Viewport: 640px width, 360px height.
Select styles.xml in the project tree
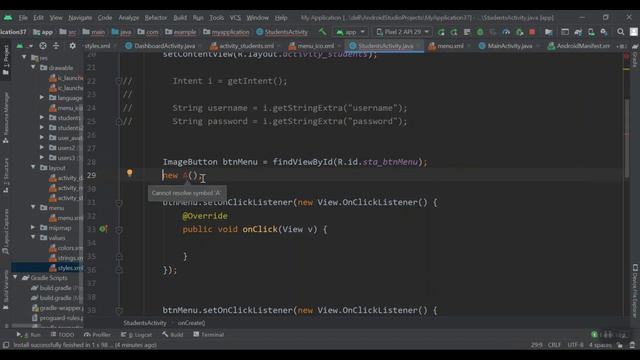47,268
